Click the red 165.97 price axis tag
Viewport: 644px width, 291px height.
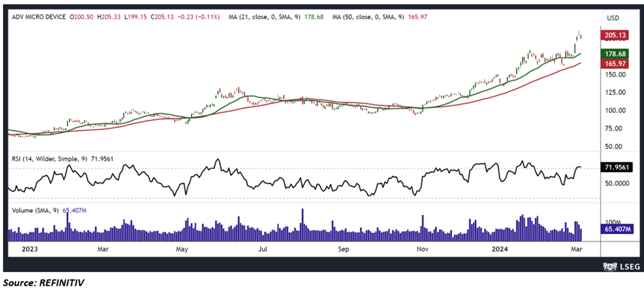614,63
